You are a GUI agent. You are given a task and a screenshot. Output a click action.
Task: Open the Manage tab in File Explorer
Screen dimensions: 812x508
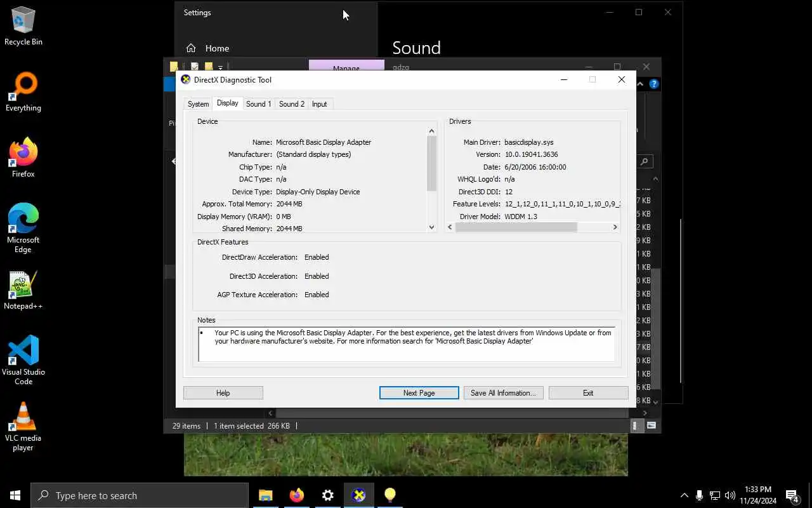(x=346, y=65)
